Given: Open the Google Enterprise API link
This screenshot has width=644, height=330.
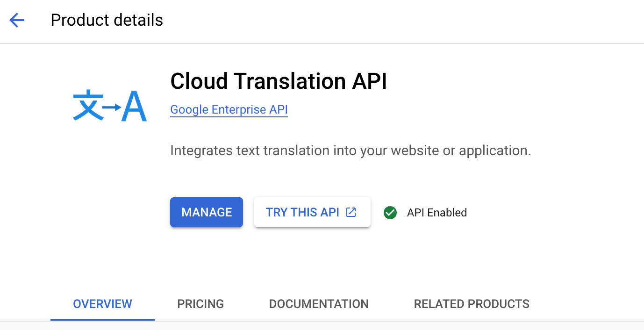Looking at the screenshot, I should coord(229,109).
